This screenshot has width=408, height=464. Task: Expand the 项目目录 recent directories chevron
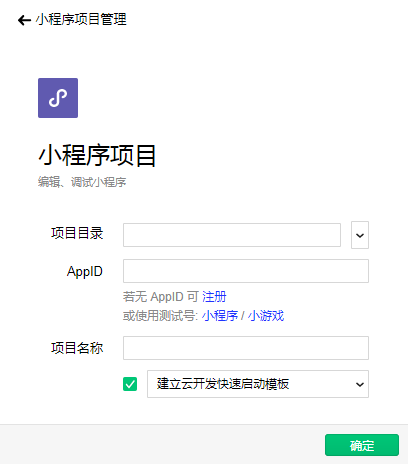360,235
